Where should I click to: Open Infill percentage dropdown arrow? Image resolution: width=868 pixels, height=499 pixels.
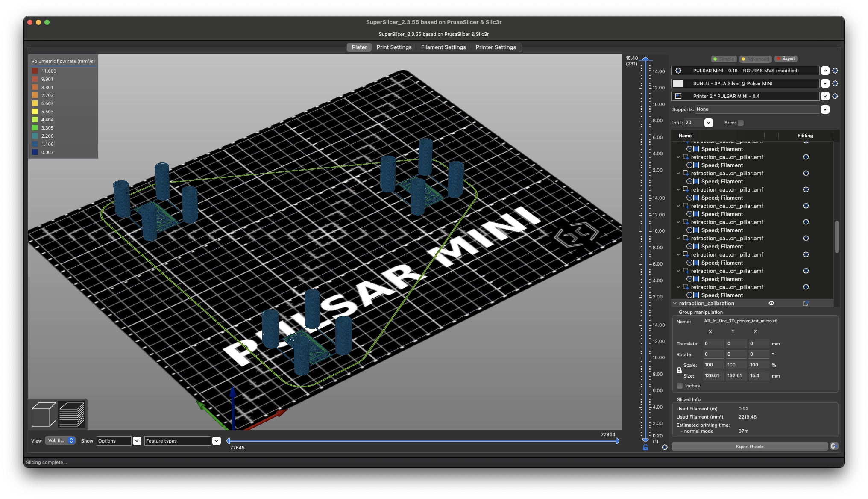click(708, 123)
